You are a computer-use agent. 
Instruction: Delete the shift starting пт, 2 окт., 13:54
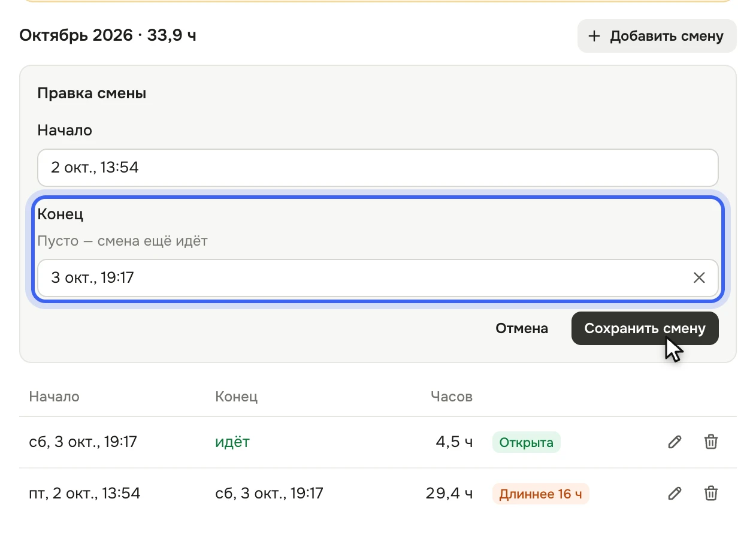pyautogui.click(x=710, y=494)
